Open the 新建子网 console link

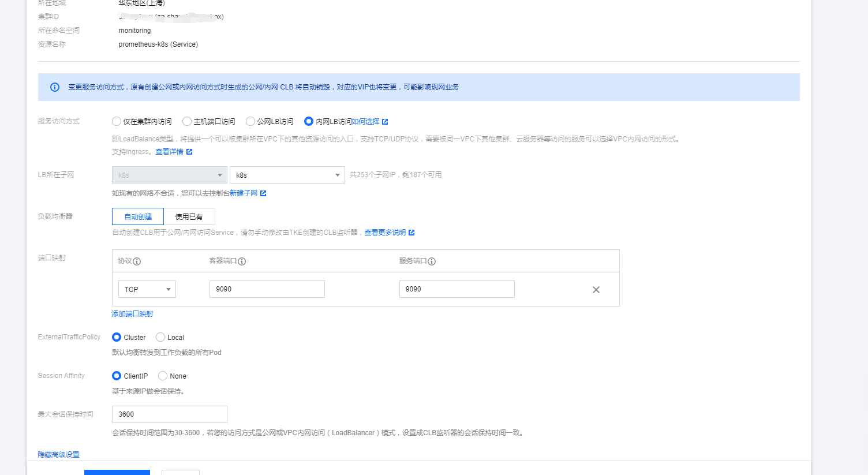pyautogui.click(x=244, y=193)
